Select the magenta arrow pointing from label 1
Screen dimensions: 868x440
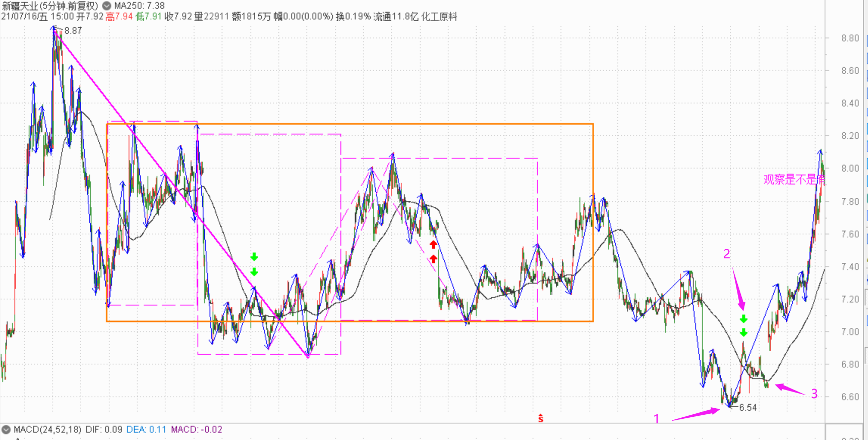[696, 414]
